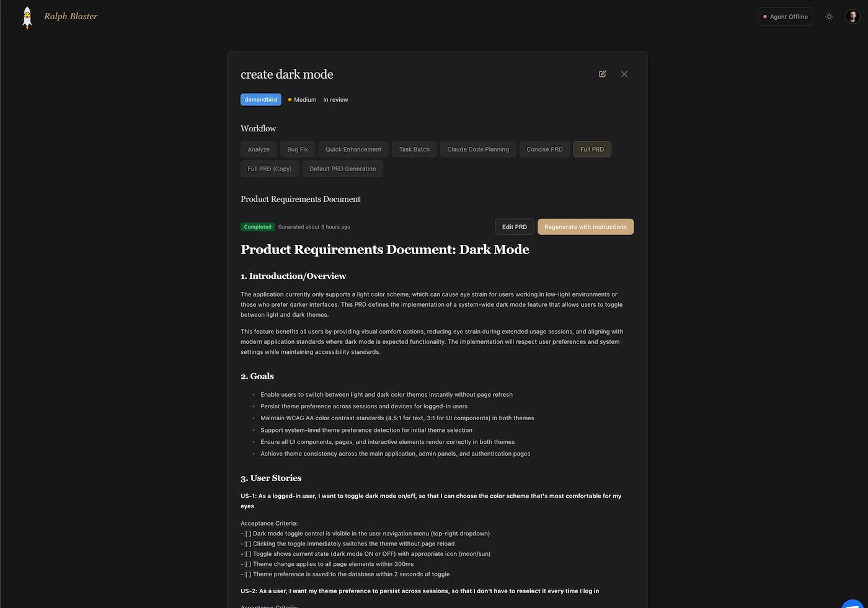Viewport: 868px width, 608px height.
Task: Select the Concise PRD workflow
Action: 544,149
